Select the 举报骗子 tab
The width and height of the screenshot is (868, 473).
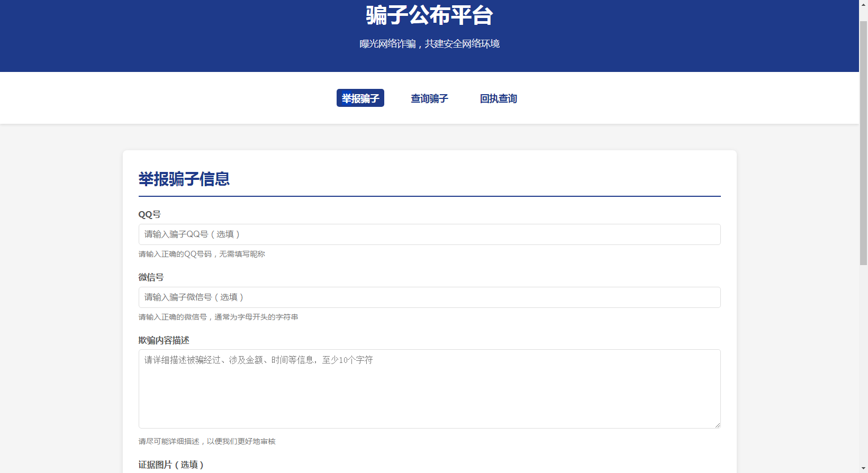tap(360, 98)
